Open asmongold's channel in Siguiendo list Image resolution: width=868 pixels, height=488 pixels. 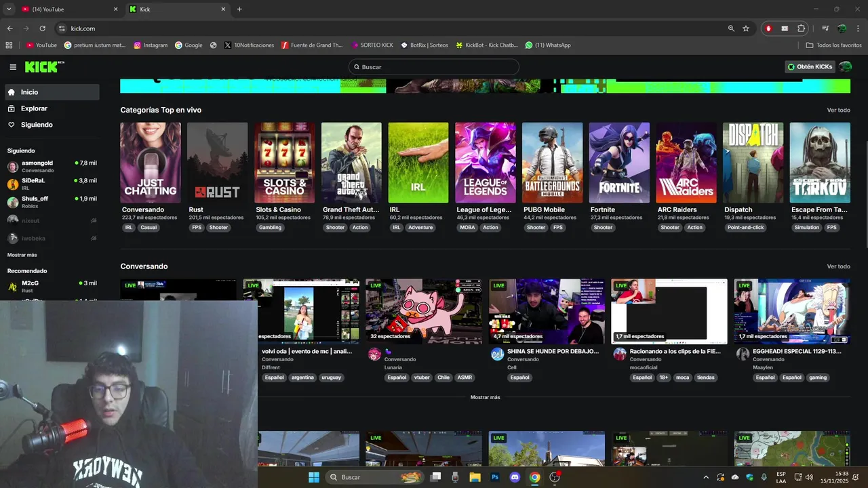click(x=52, y=167)
